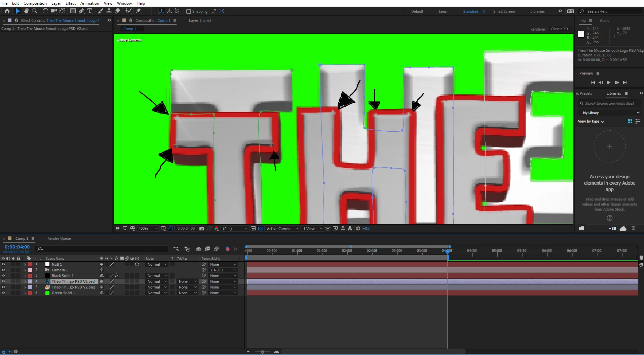
Task: Switch to the Learn workspace
Action: pos(443,11)
